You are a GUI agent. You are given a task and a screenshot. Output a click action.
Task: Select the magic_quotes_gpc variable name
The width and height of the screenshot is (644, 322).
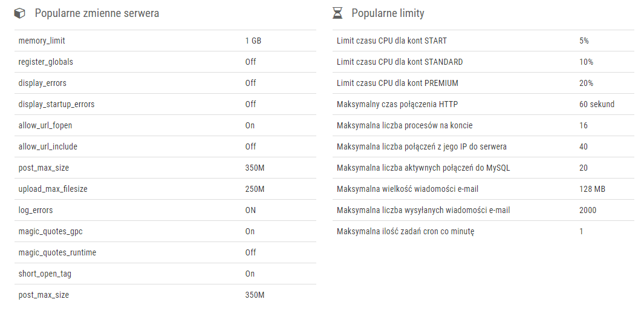point(50,231)
